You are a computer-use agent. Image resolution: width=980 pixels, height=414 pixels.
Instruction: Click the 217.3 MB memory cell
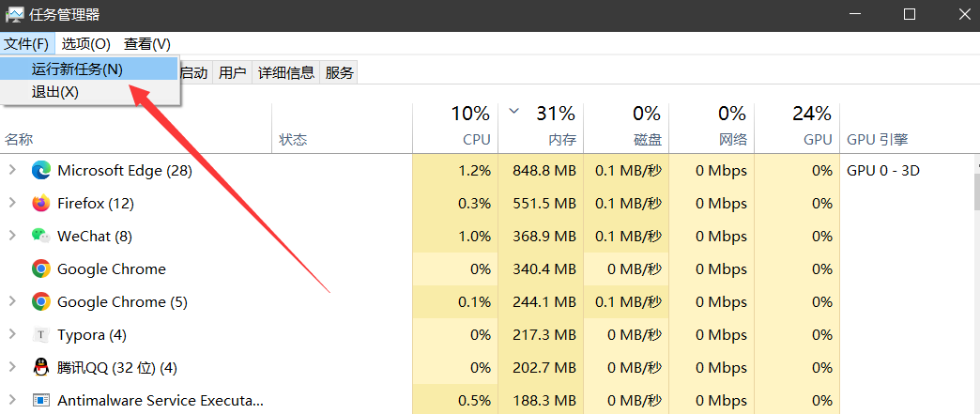click(542, 334)
